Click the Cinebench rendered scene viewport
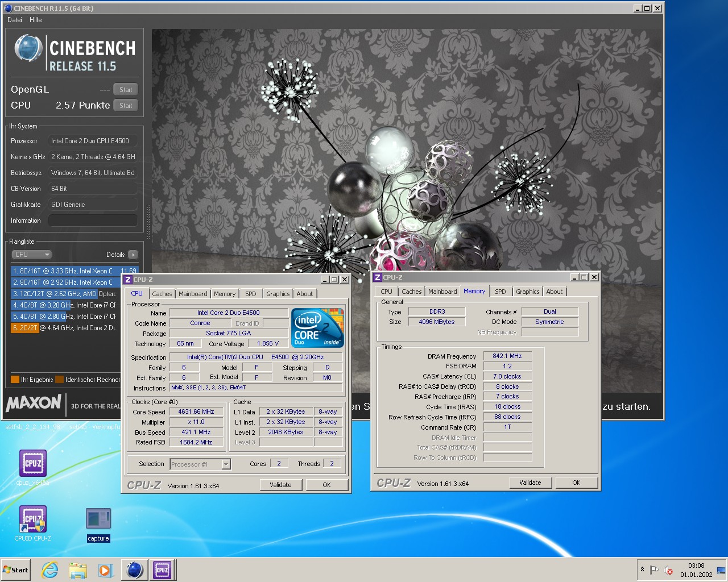Viewport: 728px width, 582px height. [407, 210]
